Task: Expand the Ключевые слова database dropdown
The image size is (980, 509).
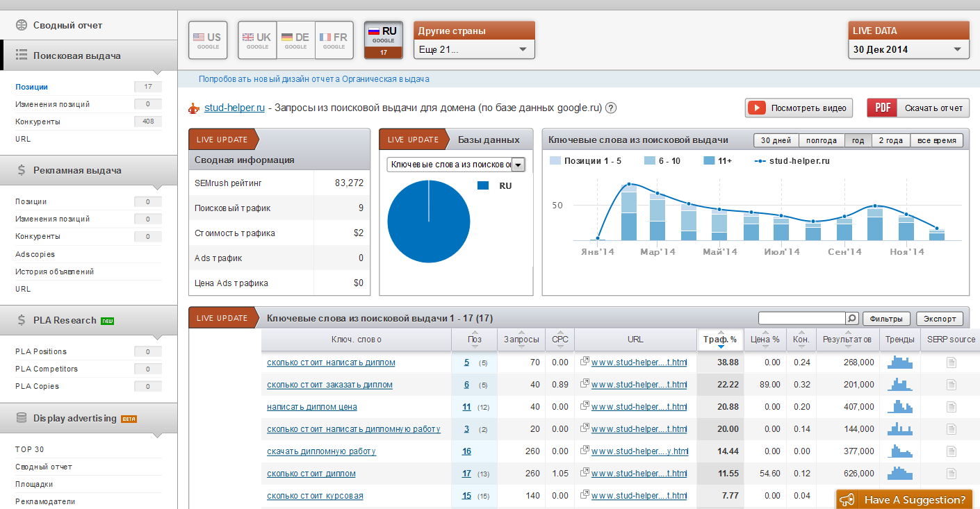Action: click(x=456, y=165)
